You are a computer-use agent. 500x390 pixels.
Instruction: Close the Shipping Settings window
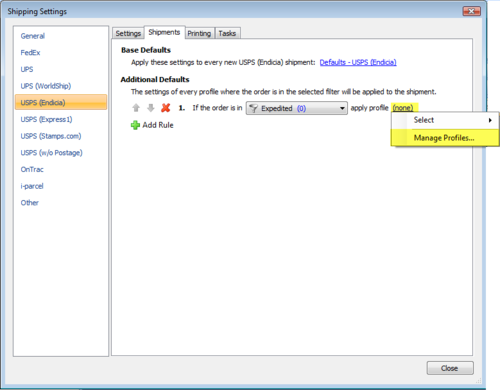click(471, 11)
